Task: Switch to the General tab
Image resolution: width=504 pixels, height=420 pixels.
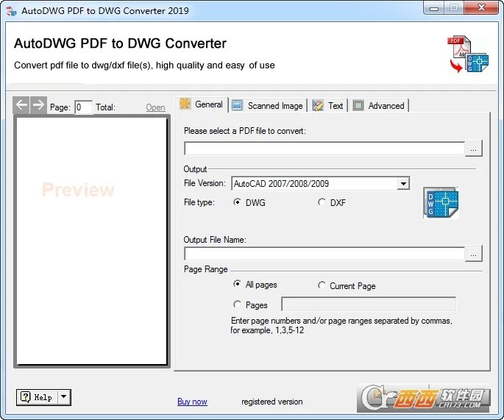Action: 202,104
